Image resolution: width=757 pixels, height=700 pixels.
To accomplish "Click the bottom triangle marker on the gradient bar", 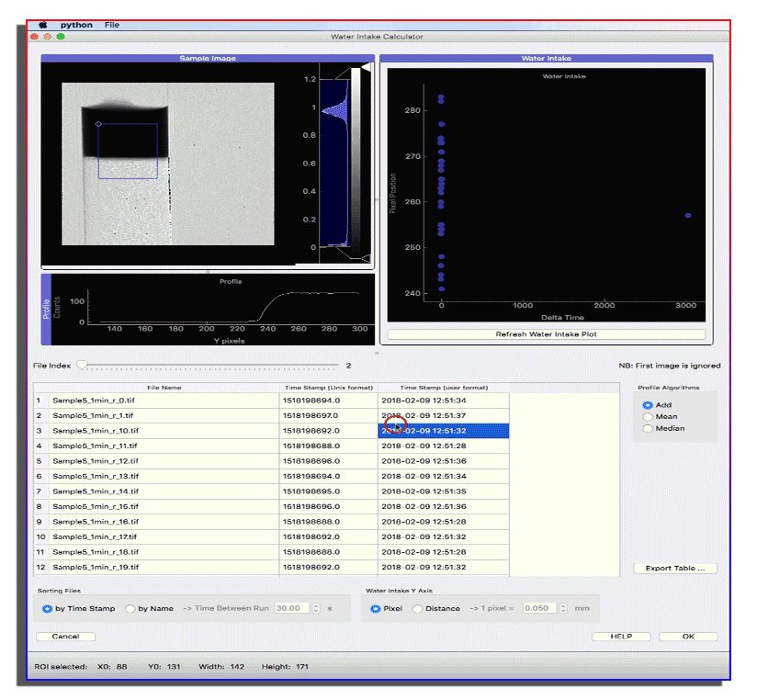I will [365, 258].
